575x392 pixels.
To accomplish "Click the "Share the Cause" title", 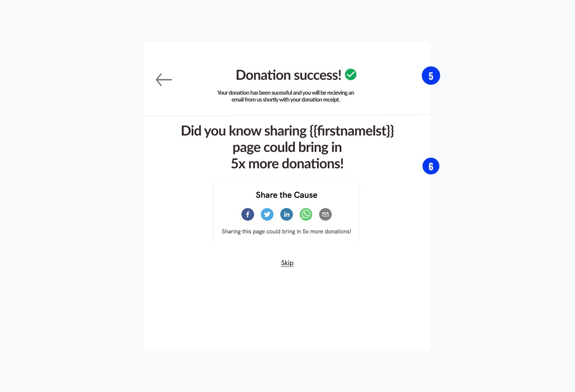I will point(287,195).
